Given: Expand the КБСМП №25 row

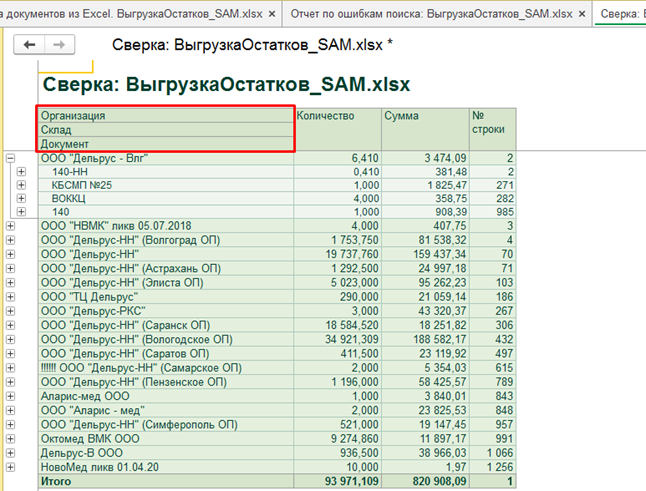Looking at the screenshot, I should [x=21, y=185].
